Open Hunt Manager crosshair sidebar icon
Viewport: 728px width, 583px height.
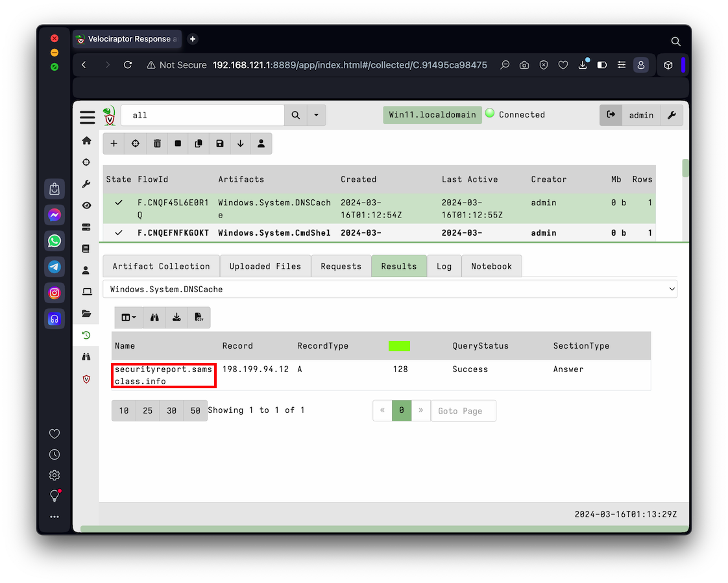[86, 162]
